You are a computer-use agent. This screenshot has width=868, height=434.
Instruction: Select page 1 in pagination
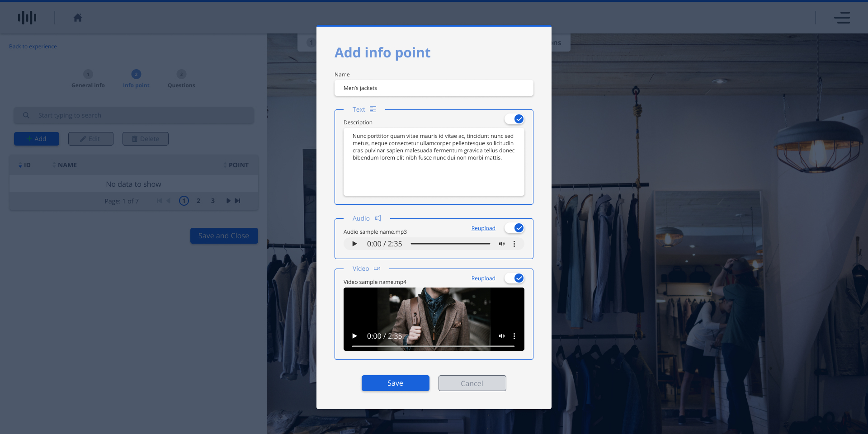pos(184,201)
